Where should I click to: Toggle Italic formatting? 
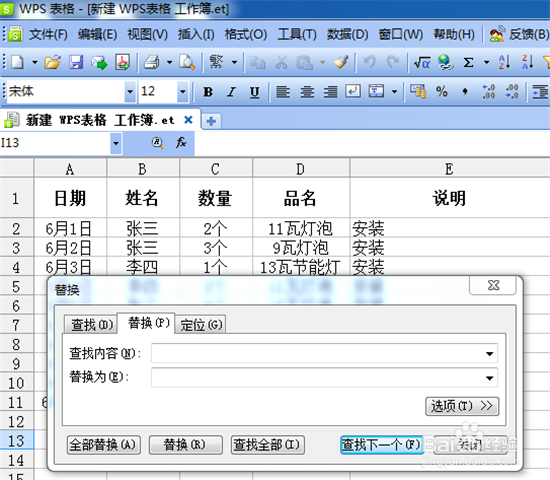(231, 92)
